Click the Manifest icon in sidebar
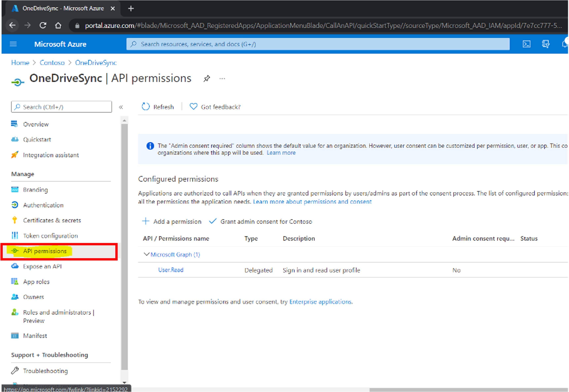The height and width of the screenshot is (392, 569). tap(15, 336)
